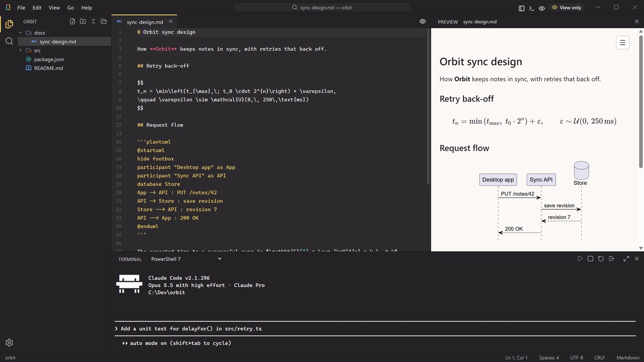The height and width of the screenshot is (362, 644).
Task: Click the UTF-8 encoding indicator
Action: [x=576, y=357]
